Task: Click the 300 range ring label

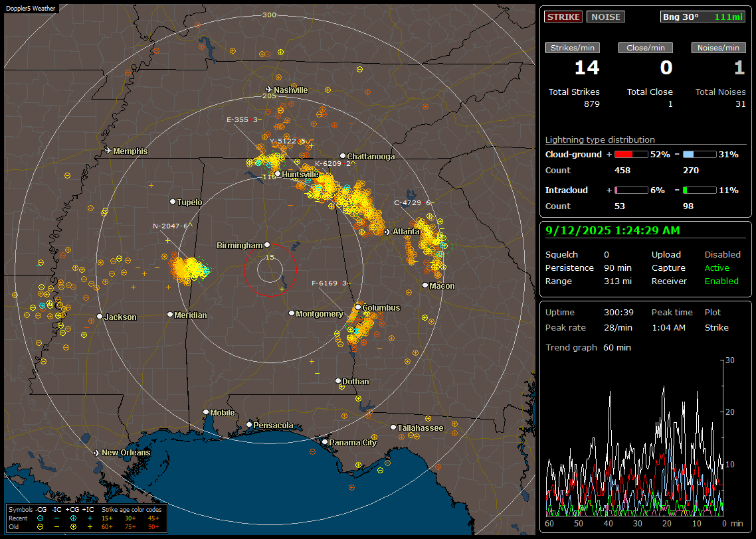Action: point(269,15)
